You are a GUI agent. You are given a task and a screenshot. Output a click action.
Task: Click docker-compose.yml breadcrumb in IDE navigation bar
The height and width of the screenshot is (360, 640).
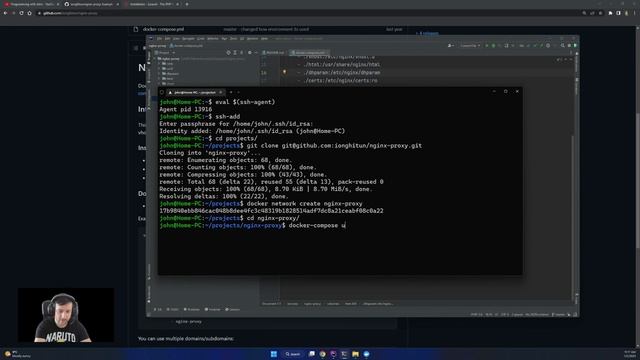187,46
